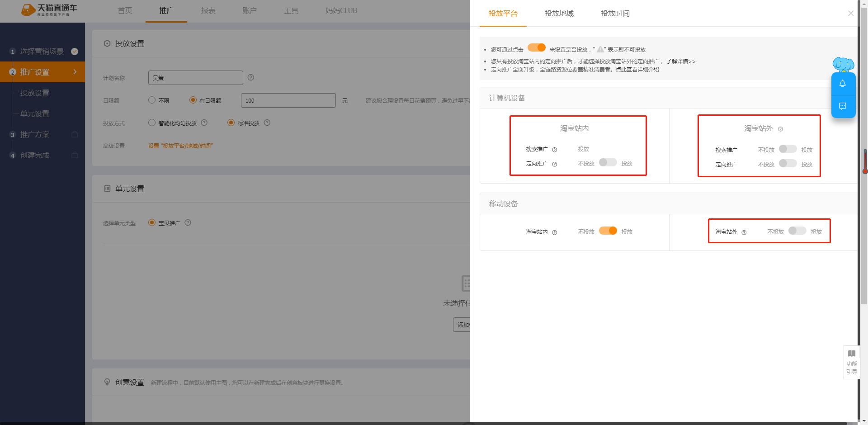
Task: Enable 定向推广 toggle under computer 淘宝站内
Action: (608, 162)
